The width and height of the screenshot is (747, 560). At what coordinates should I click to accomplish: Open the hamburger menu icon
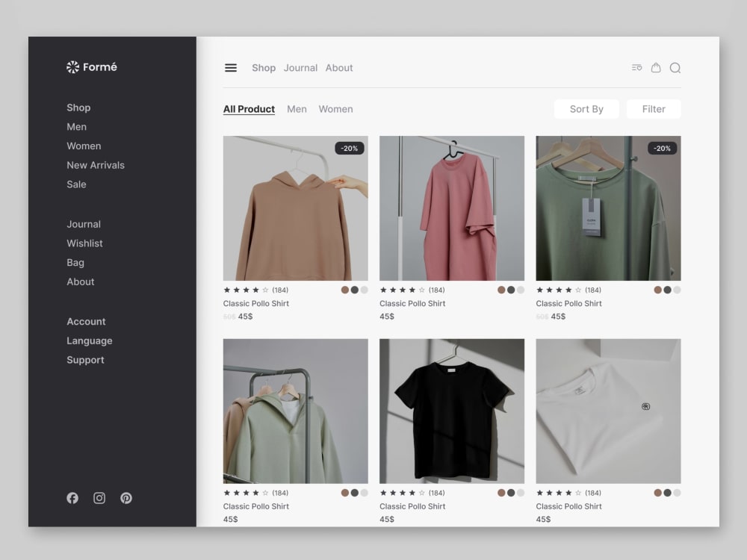click(x=231, y=68)
